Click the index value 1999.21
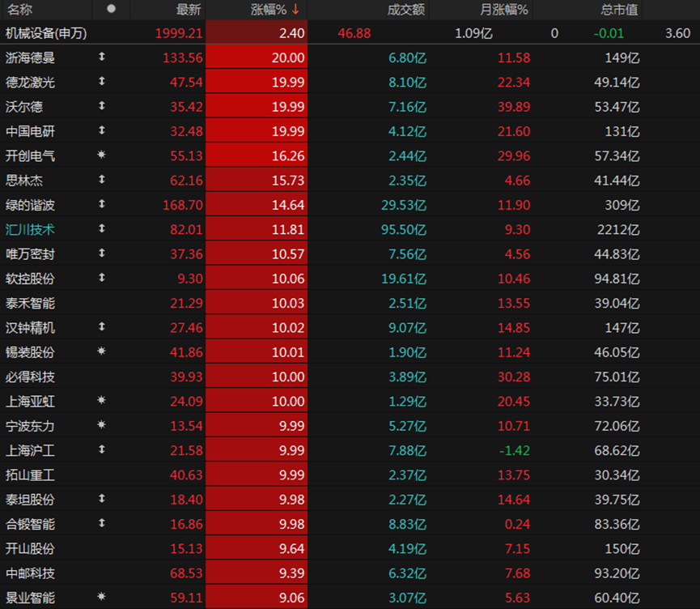The width and height of the screenshot is (700, 609). tap(179, 33)
